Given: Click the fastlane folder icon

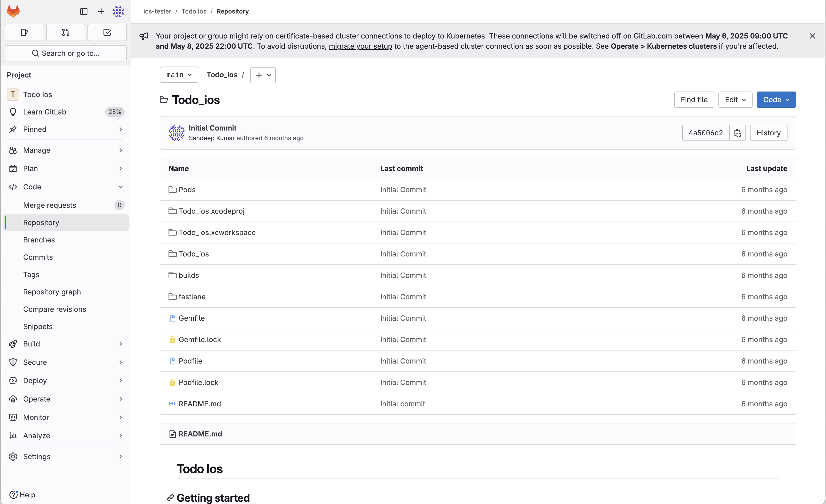Looking at the screenshot, I should 172,296.
